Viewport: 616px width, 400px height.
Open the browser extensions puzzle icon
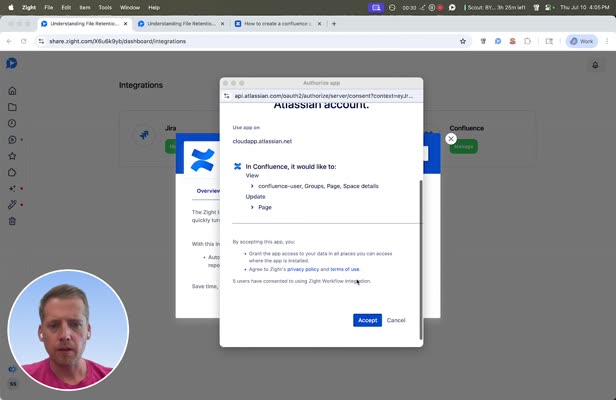[x=527, y=41]
